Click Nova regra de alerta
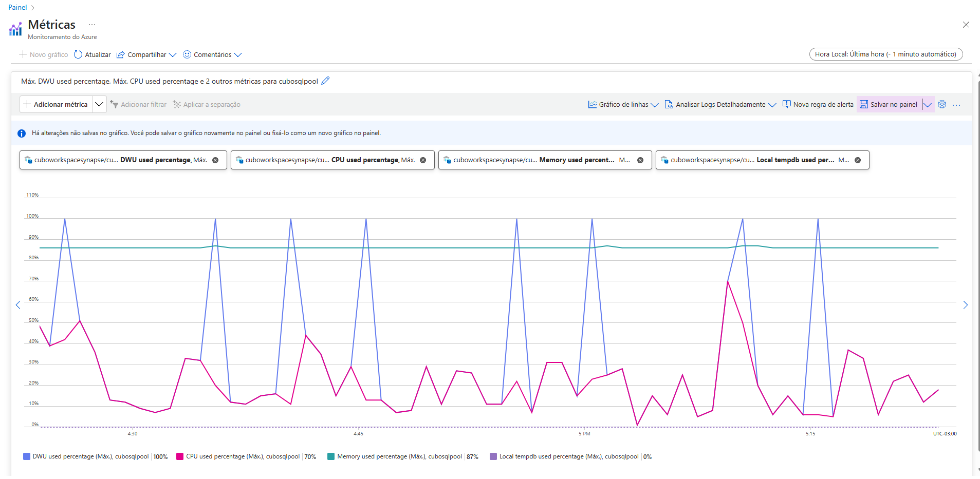Image resolution: width=980 pixels, height=479 pixels. pos(818,104)
